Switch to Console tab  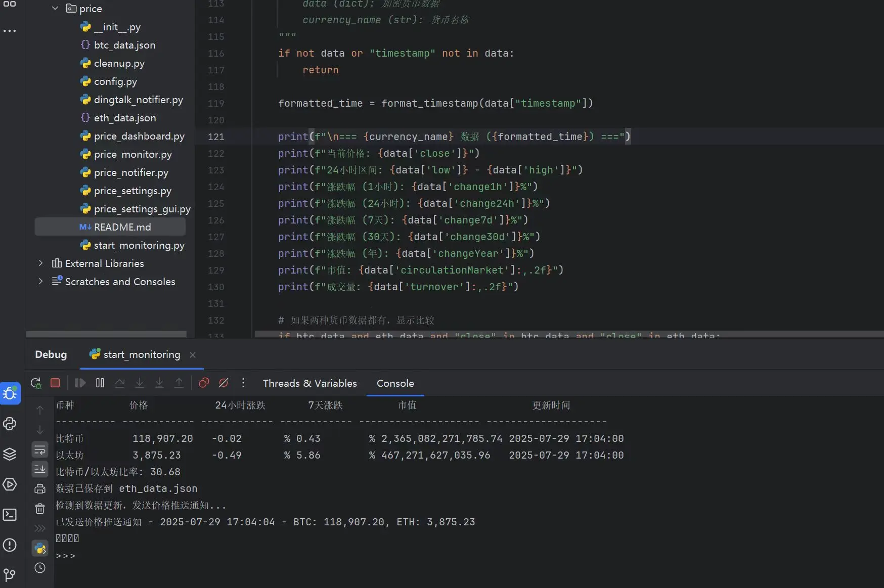(x=395, y=383)
